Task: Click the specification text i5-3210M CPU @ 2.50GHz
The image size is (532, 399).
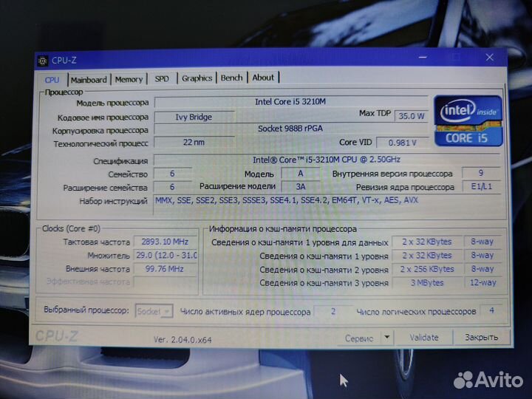Action: click(327, 160)
